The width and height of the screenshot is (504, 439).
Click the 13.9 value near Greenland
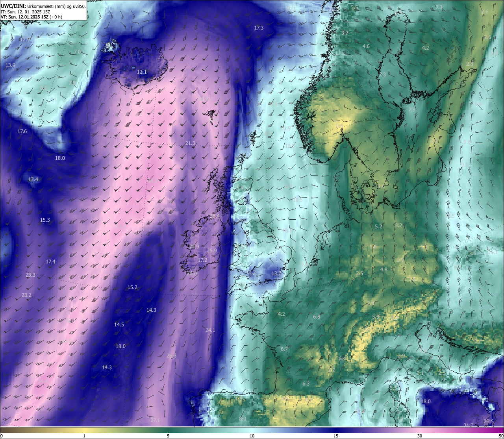[x=11, y=65]
